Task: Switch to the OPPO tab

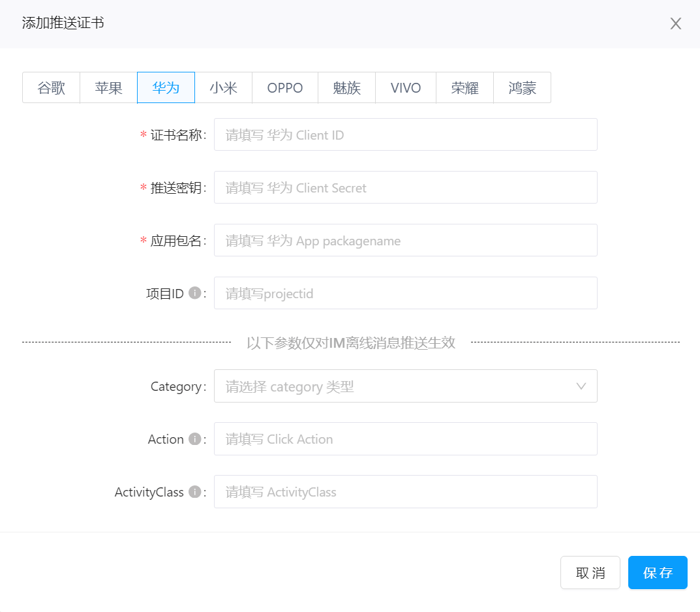Action: click(285, 88)
